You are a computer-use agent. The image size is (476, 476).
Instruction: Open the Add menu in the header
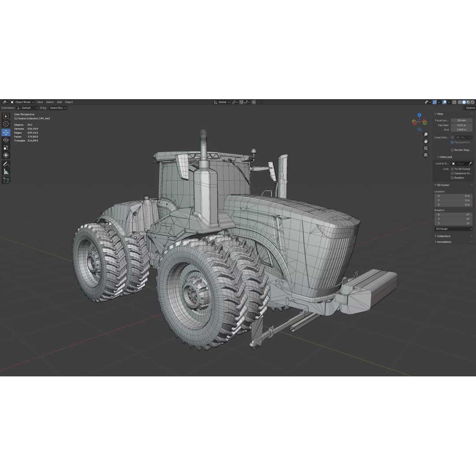point(59,102)
